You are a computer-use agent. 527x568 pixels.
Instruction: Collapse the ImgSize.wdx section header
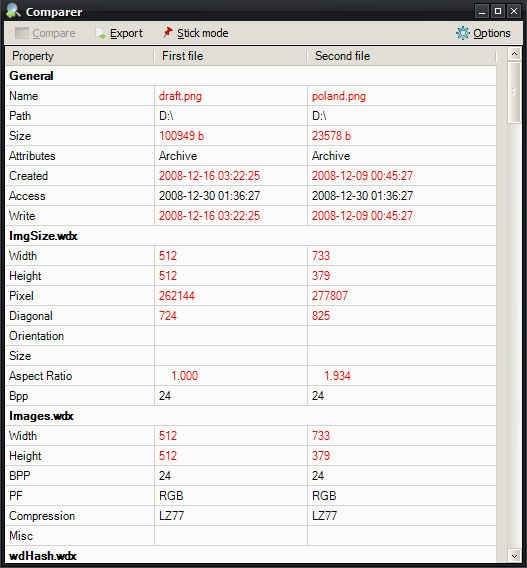point(251,236)
